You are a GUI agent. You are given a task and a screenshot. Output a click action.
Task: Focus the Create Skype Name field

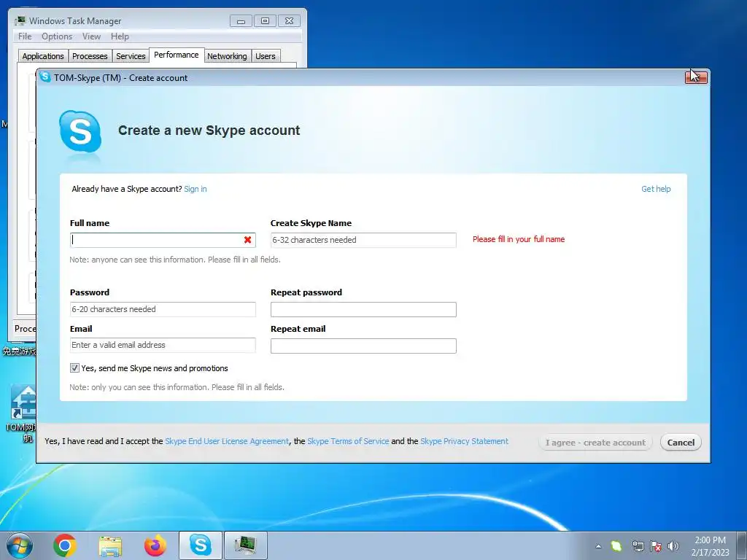point(363,240)
